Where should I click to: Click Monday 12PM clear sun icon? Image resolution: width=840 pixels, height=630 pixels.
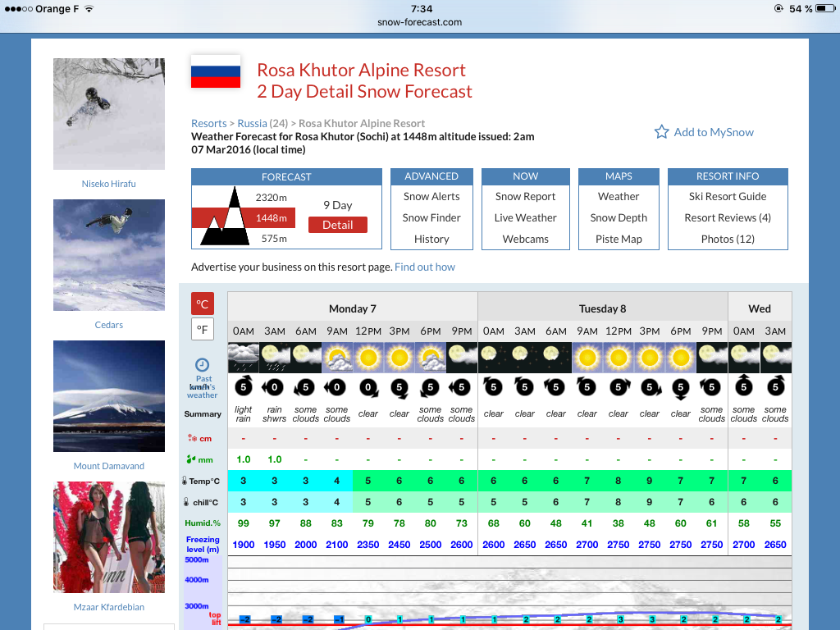click(368, 358)
